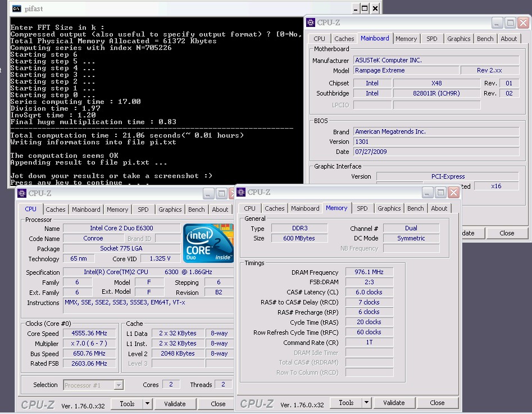
Task: Click the Intel Core 2 Duo E6300 name
Action: tap(121, 228)
